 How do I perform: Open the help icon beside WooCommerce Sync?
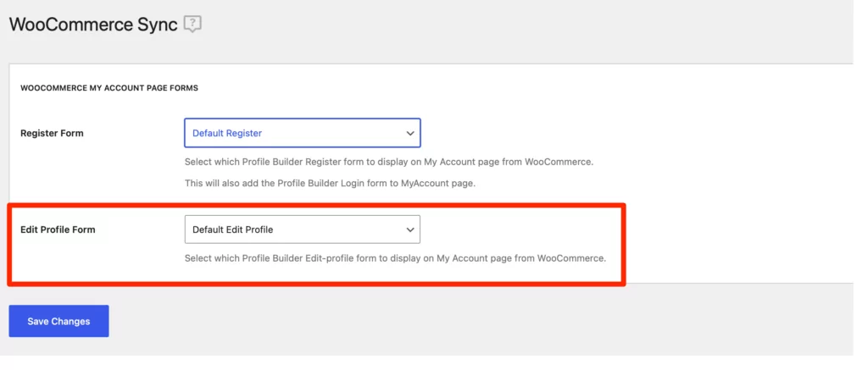coord(192,25)
